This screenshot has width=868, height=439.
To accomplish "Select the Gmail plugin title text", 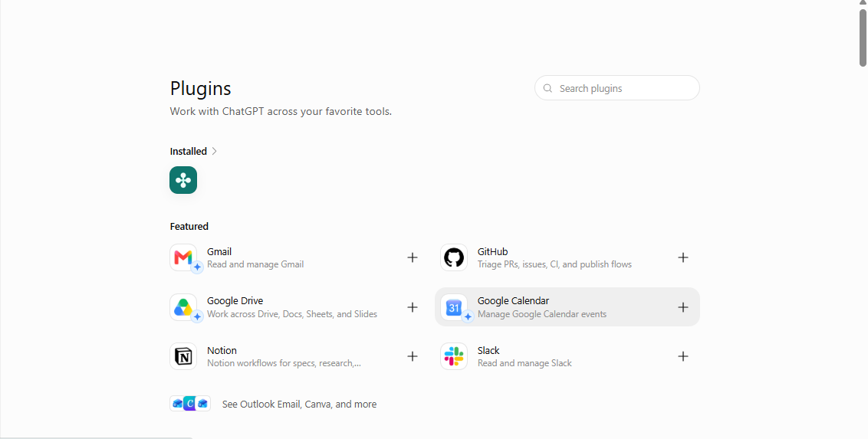I will click(x=219, y=251).
